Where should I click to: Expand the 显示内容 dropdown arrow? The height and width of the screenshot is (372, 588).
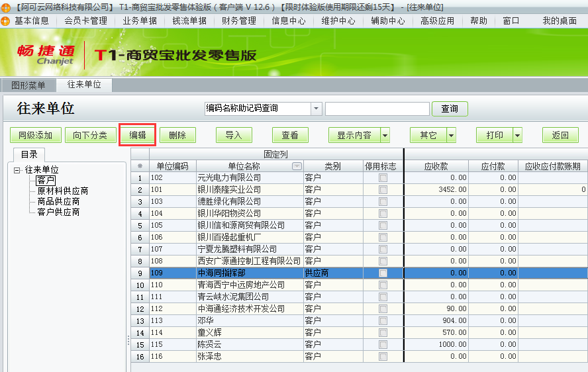(385, 136)
